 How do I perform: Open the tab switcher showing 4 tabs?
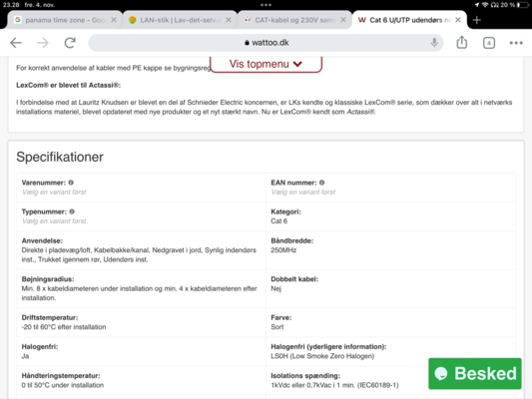click(x=488, y=43)
